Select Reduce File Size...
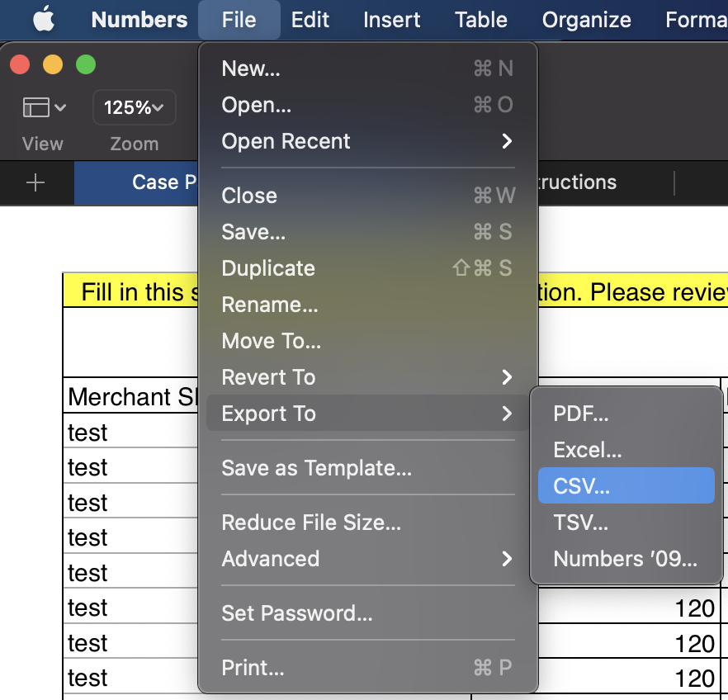The width and height of the screenshot is (728, 700). (x=368, y=523)
